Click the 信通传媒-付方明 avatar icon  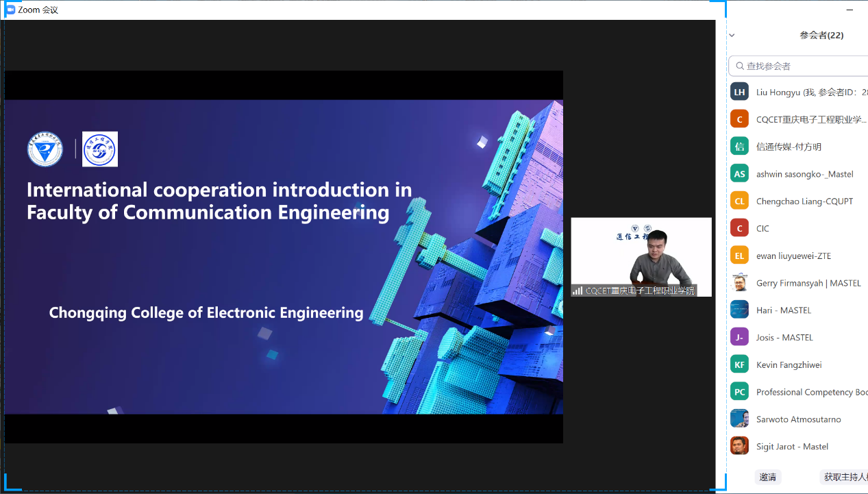[x=739, y=147]
